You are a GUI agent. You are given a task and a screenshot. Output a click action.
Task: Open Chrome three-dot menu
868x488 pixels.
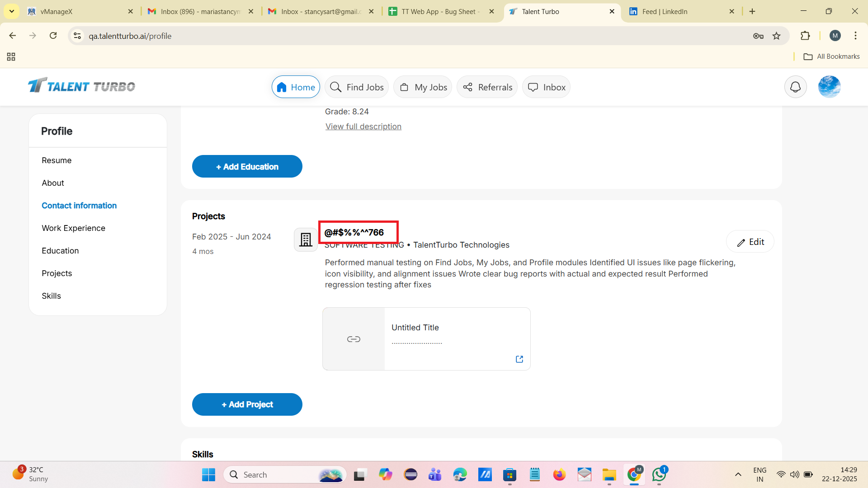(x=855, y=36)
